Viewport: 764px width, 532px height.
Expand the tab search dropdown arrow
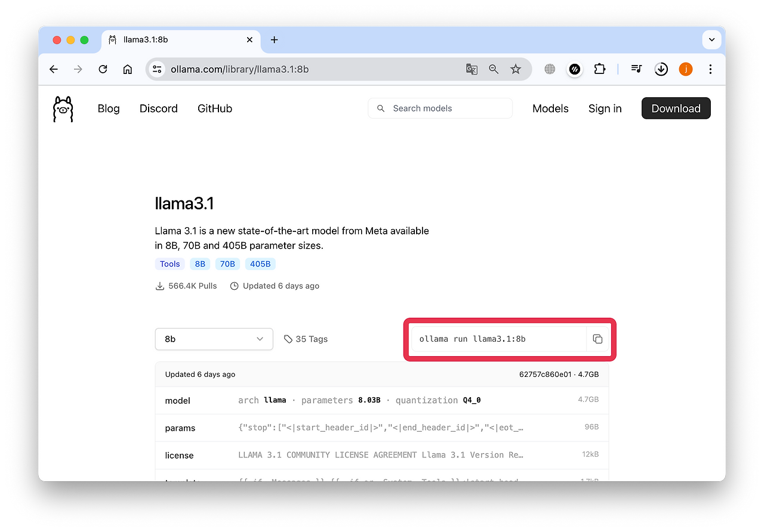tap(711, 40)
